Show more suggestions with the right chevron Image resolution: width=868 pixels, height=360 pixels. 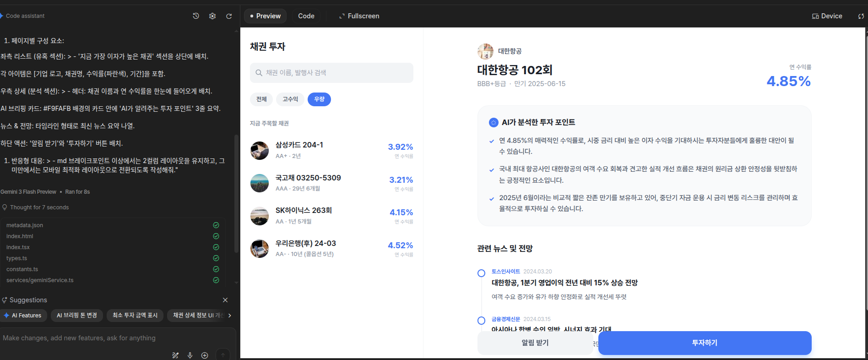coord(230,316)
